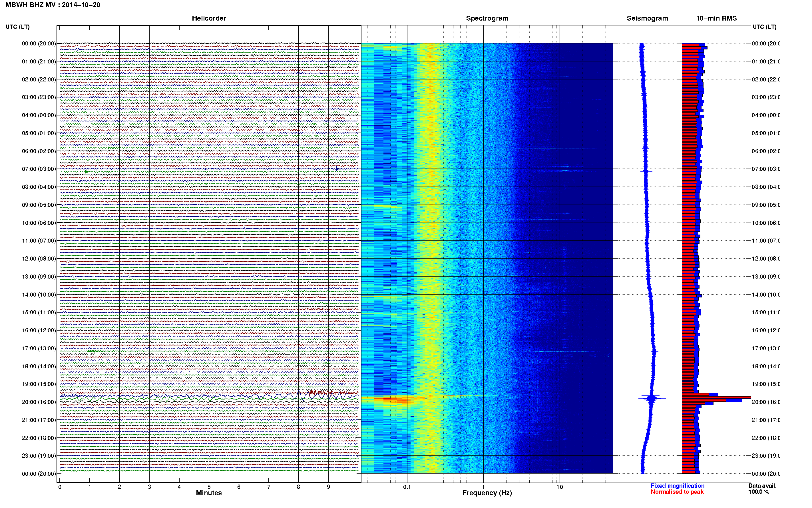
Task: Select the left time label 19:00 (15:00)
Action: tap(39, 384)
